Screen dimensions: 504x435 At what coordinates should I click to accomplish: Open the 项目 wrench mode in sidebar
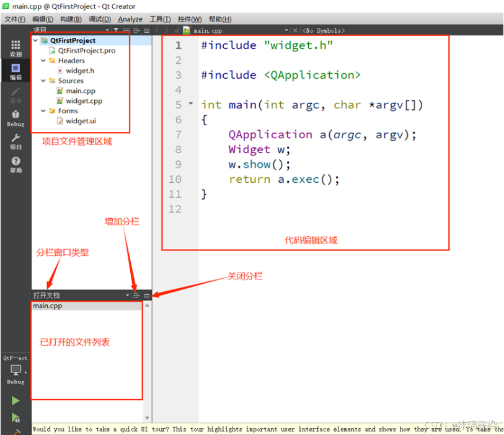point(15,141)
